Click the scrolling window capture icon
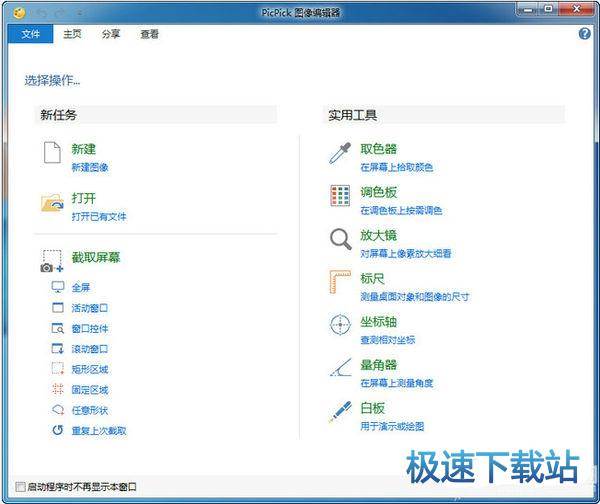This screenshot has width=600, height=504. point(58,348)
